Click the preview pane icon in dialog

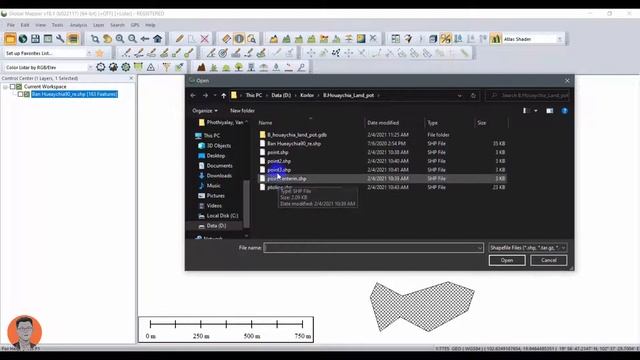(550, 111)
